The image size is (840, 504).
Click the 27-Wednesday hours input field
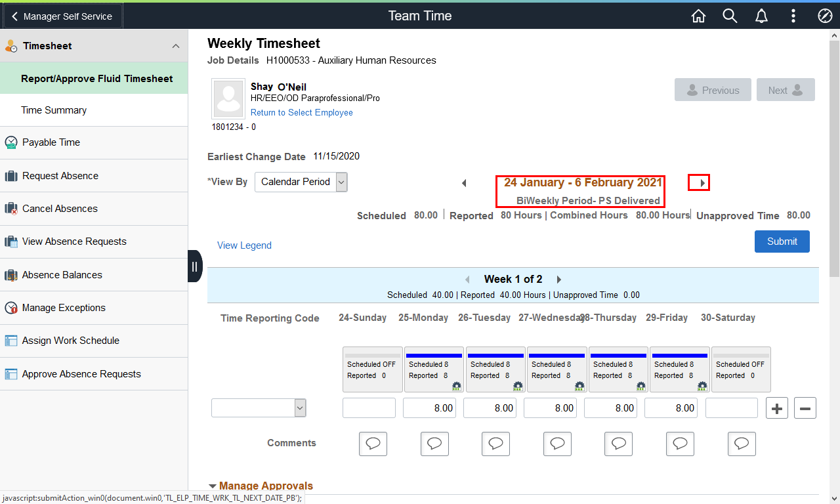(x=550, y=408)
